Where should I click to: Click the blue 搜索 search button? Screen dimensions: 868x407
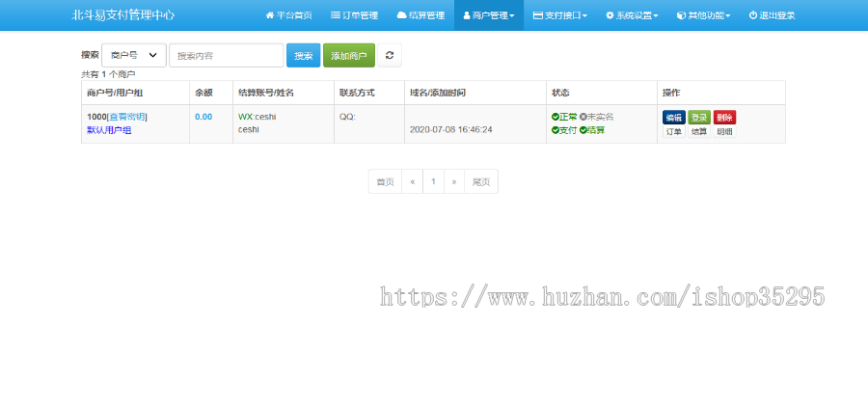point(303,56)
